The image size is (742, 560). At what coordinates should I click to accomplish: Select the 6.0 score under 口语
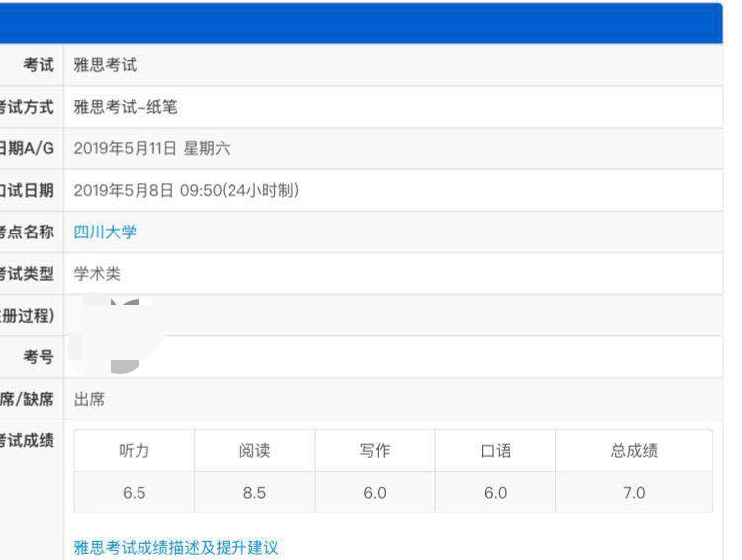(496, 493)
